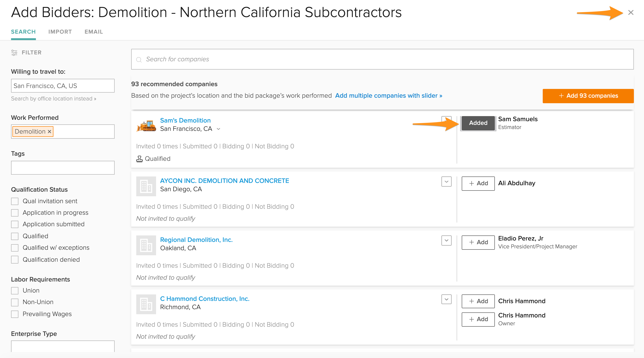Click C Hammond Construction building icon
The image size is (644, 358).
[x=146, y=304]
